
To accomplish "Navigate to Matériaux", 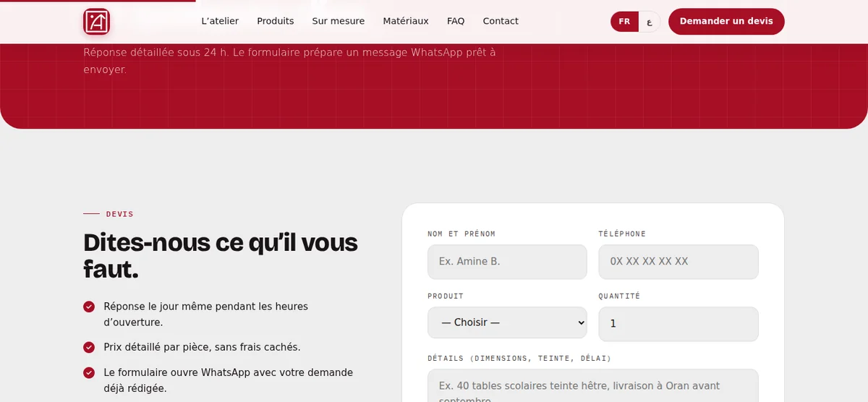I will 406,21.
